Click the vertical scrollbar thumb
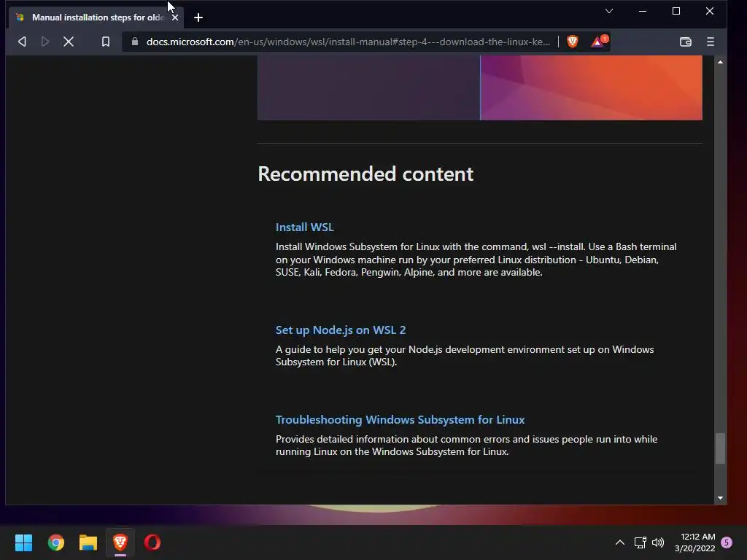The image size is (747, 560). pos(720,448)
